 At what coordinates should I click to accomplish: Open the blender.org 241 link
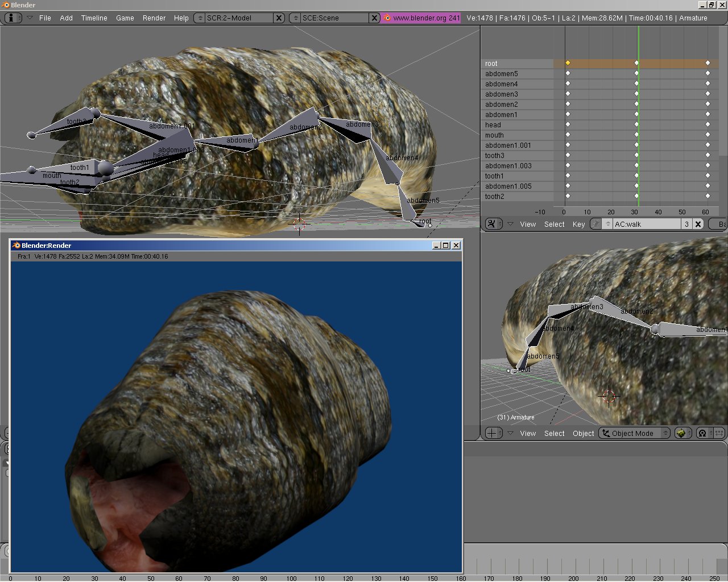coord(421,18)
